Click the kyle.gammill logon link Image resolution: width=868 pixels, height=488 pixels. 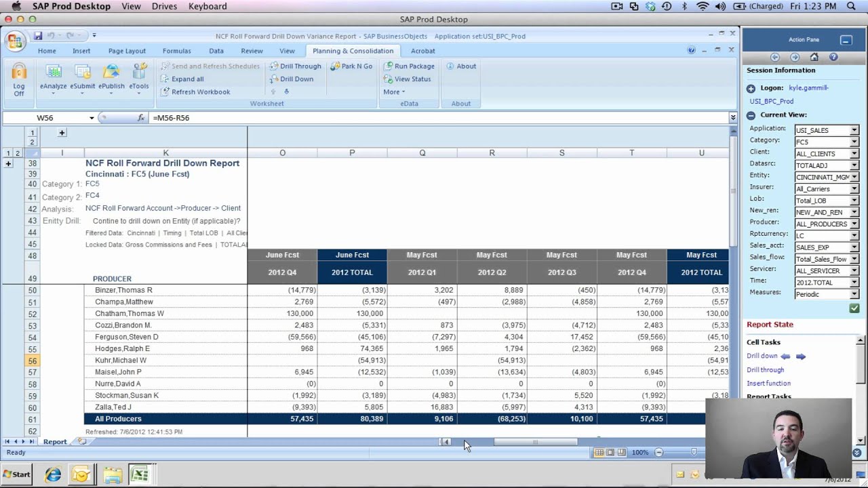tap(808, 87)
